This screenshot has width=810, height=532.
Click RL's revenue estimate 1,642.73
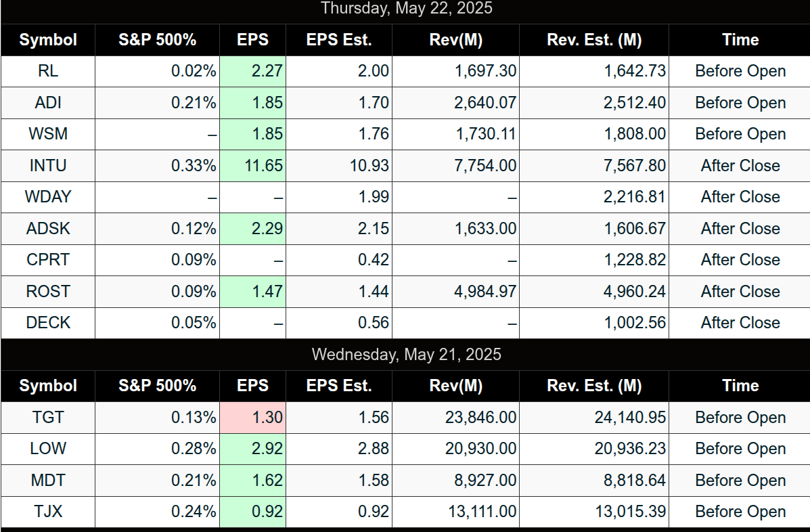tap(635, 71)
